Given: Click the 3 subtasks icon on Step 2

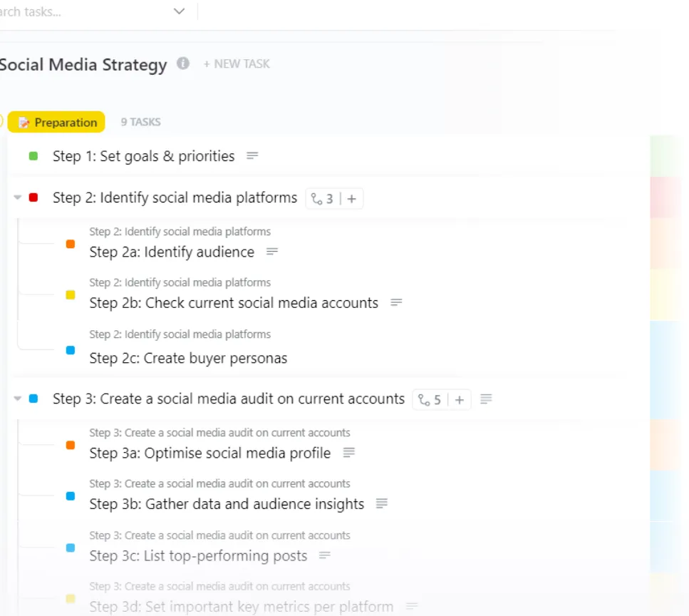Looking at the screenshot, I should (x=322, y=199).
